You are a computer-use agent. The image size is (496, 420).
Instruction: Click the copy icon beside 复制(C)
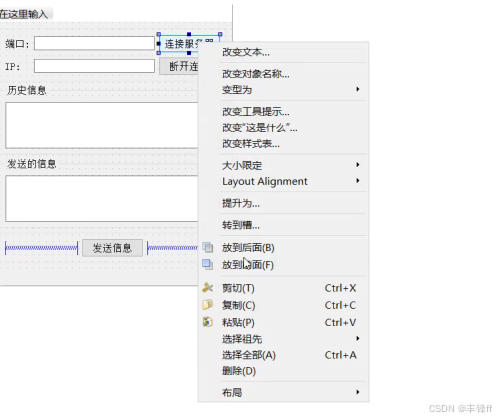click(208, 305)
